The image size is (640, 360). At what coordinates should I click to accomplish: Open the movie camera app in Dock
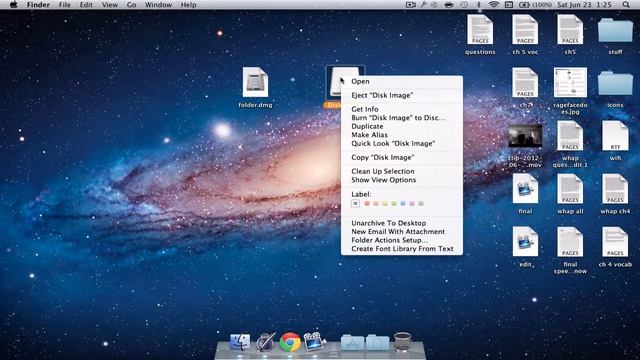coord(315,342)
